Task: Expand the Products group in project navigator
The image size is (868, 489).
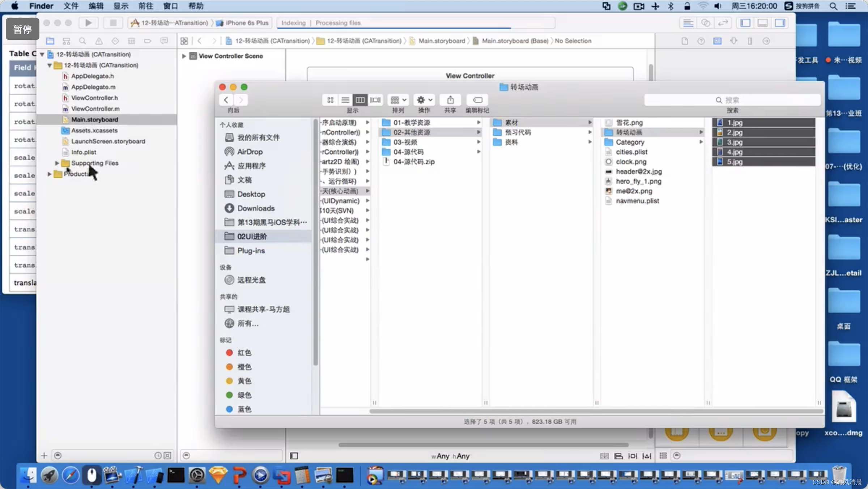Action: coord(50,174)
